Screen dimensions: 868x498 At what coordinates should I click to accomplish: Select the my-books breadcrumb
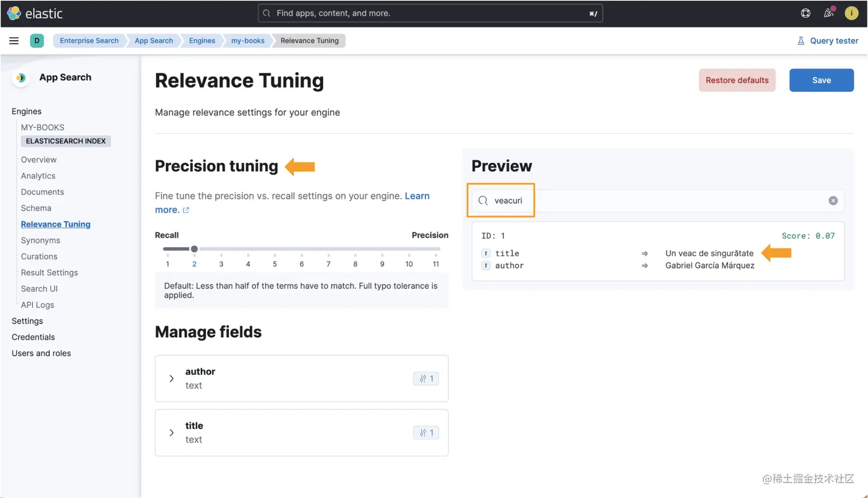pos(248,41)
